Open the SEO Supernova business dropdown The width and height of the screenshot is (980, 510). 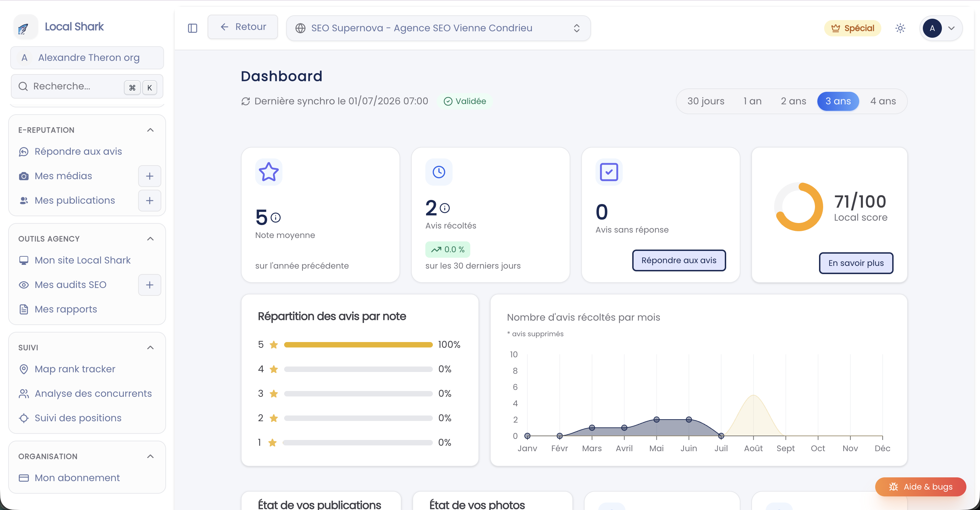click(x=438, y=28)
